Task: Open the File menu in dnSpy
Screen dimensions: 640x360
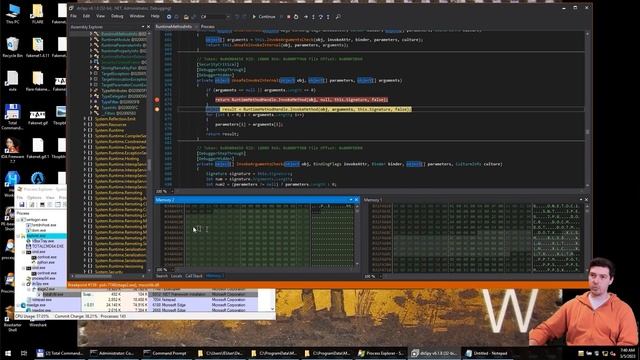Action: pyautogui.click(x=73, y=16)
